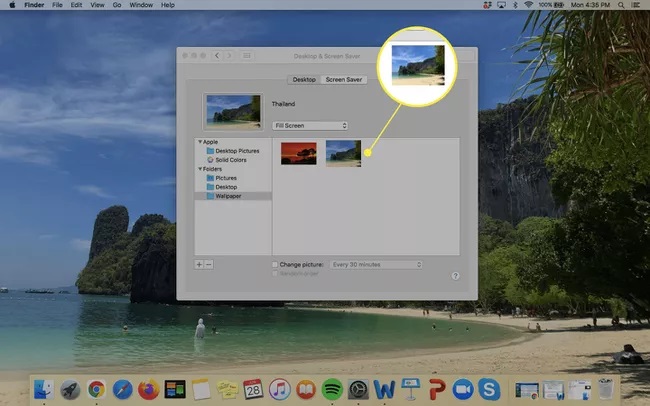Screen dimensions: 650x406
Task: Open the View menu
Action: tap(97, 5)
